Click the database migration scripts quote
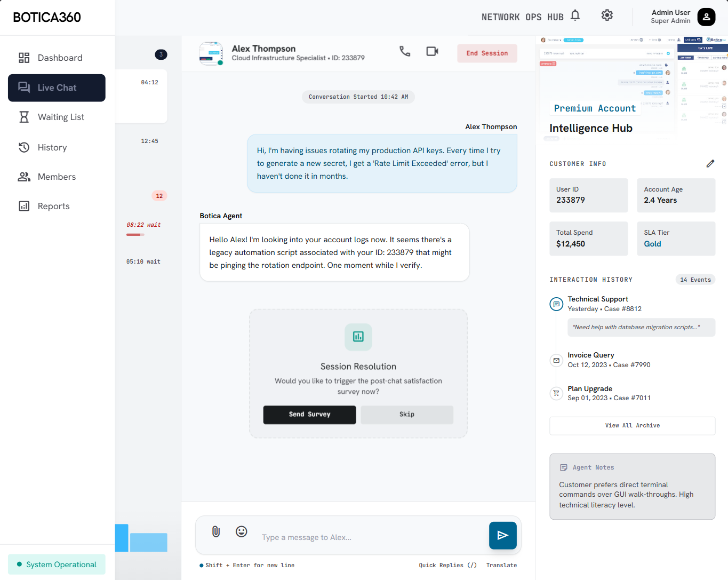Viewport: 728px width, 580px height. pyautogui.click(x=641, y=327)
